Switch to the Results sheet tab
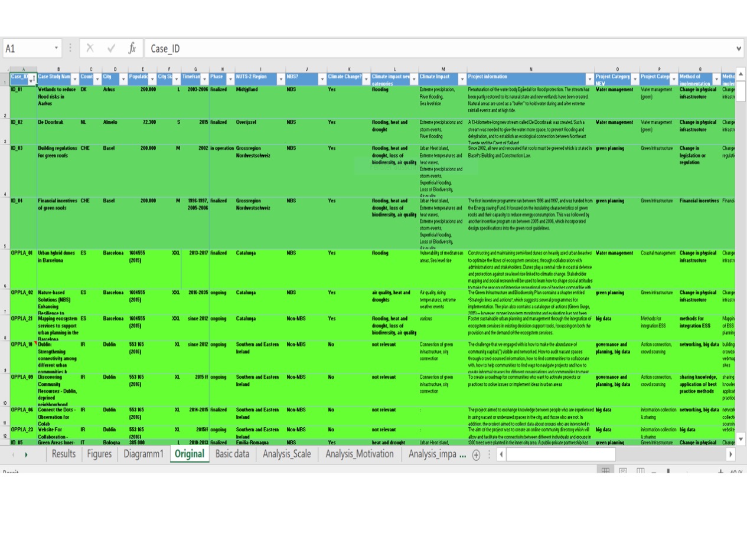The image size is (747, 560). tap(63, 454)
